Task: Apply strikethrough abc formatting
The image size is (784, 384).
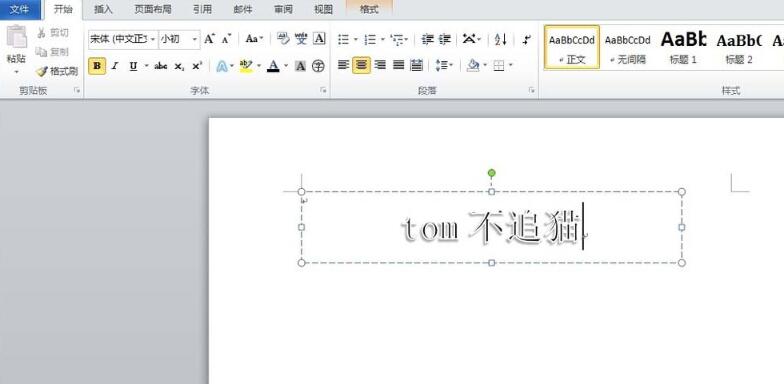Action: [160, 66]
